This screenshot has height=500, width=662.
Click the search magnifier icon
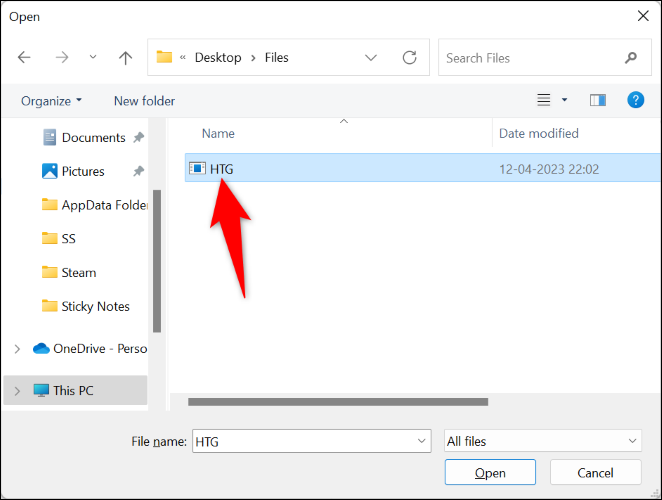point(631,57)
